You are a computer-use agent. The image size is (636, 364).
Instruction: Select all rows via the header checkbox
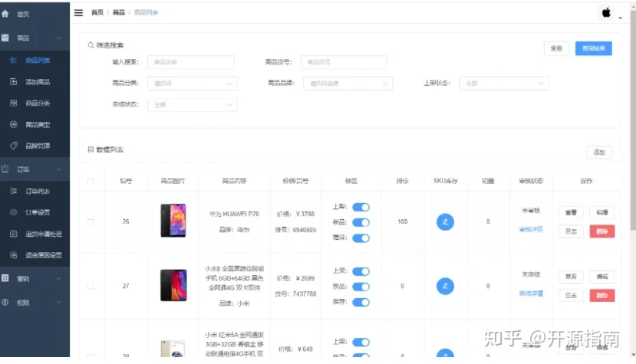coord(91,181)
